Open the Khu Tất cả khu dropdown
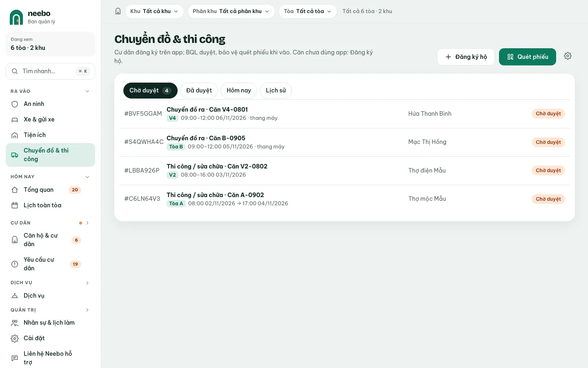This screenshot has height=368, width=588. (x=154, y=11)
